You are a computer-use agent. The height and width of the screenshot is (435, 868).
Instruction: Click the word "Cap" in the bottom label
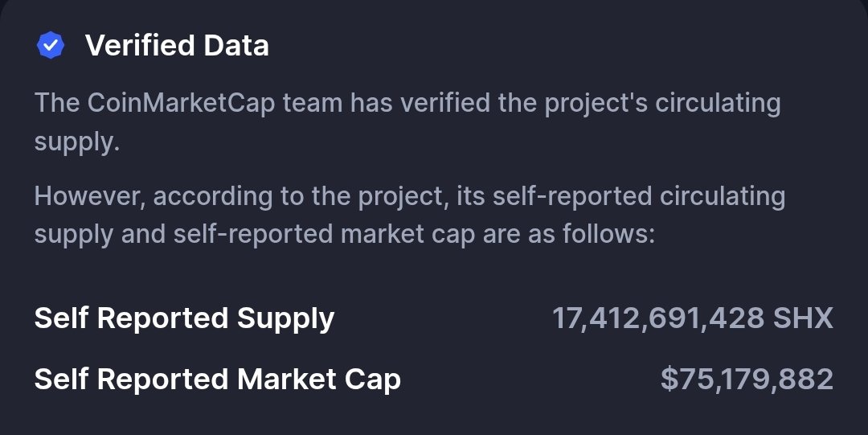click(374, 379)
